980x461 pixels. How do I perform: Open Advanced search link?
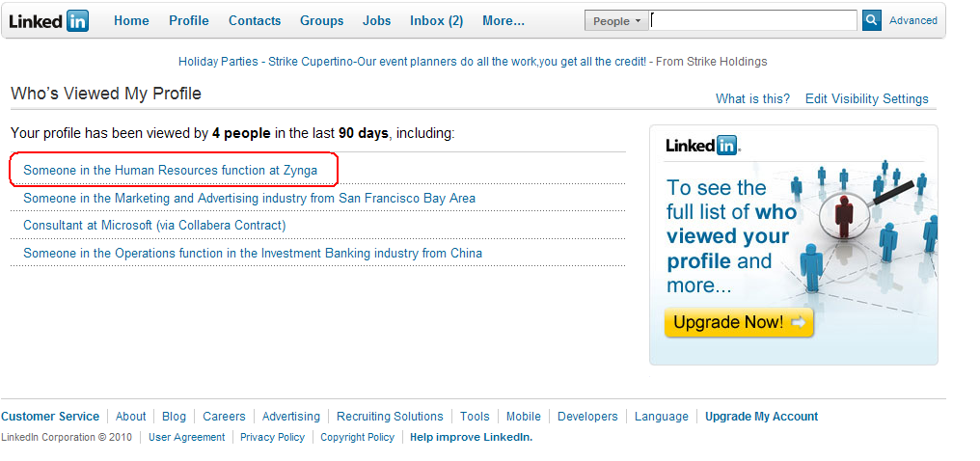coord(913,20)
